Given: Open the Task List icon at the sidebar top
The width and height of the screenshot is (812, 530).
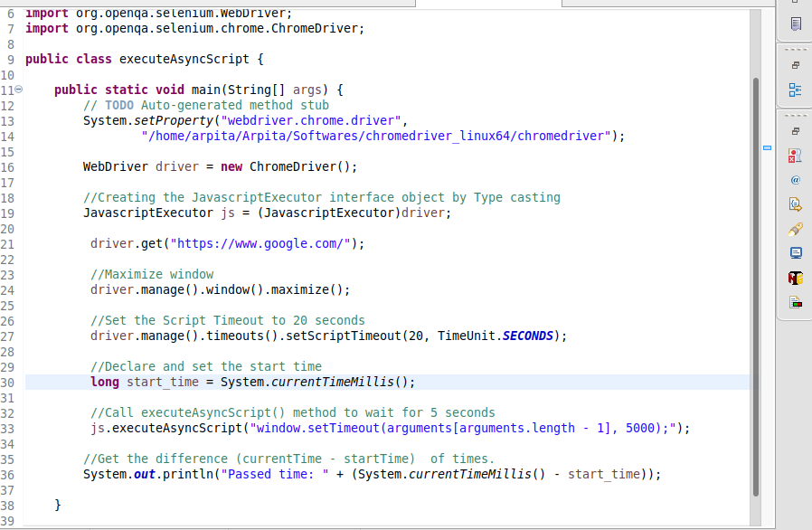Looking at the screenshot, I should pyautogui.click(x=795, y=24).
